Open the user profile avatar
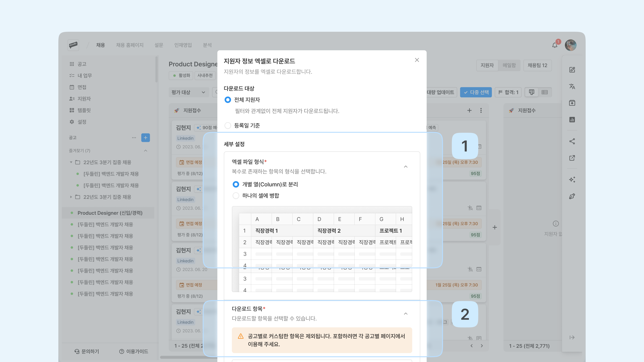 tap(570, 45)
